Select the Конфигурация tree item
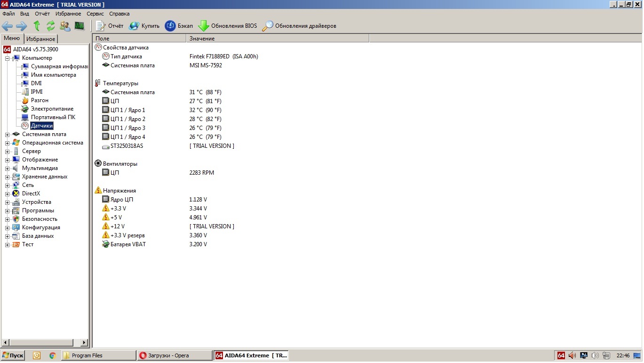The width and height of the screenshot is (644, 363). click(41, 227)
